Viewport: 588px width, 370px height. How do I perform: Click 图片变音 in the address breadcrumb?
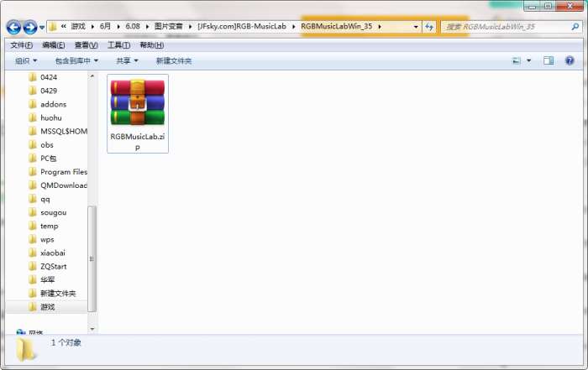pos(168,26)
